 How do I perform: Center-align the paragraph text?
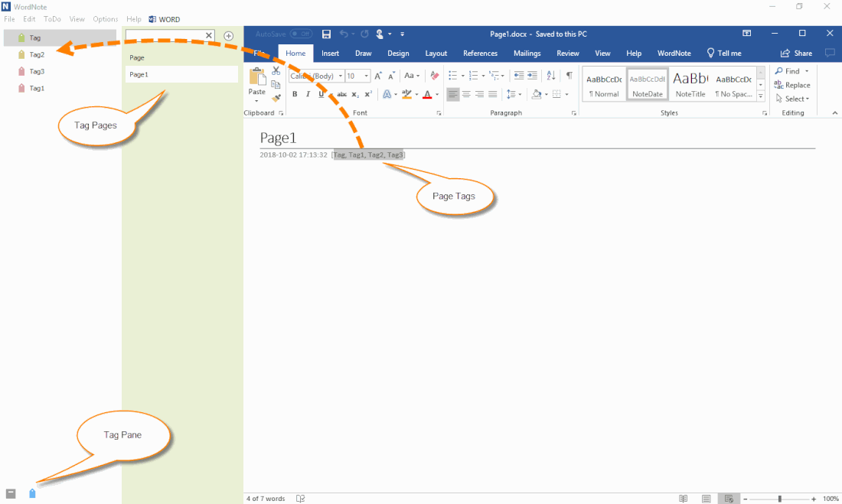click(x=466, y=94)
